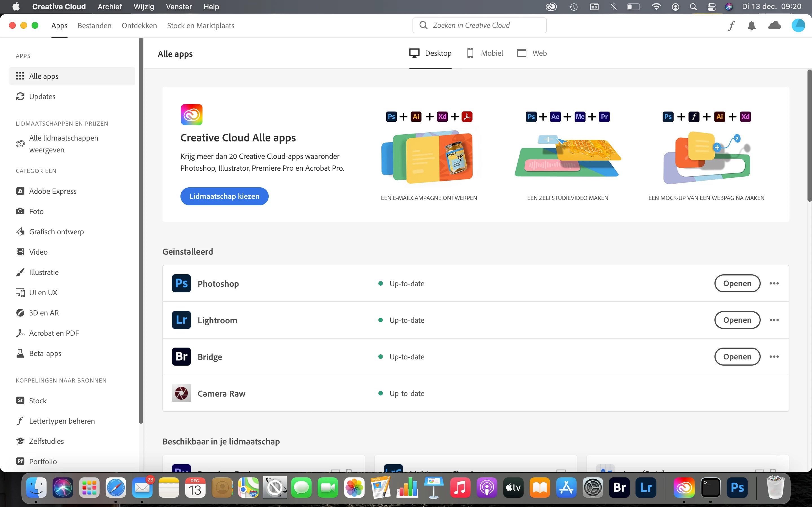Click the notifications bell icon
Viewport: 812px width, 507px height.
click(752, 25)
